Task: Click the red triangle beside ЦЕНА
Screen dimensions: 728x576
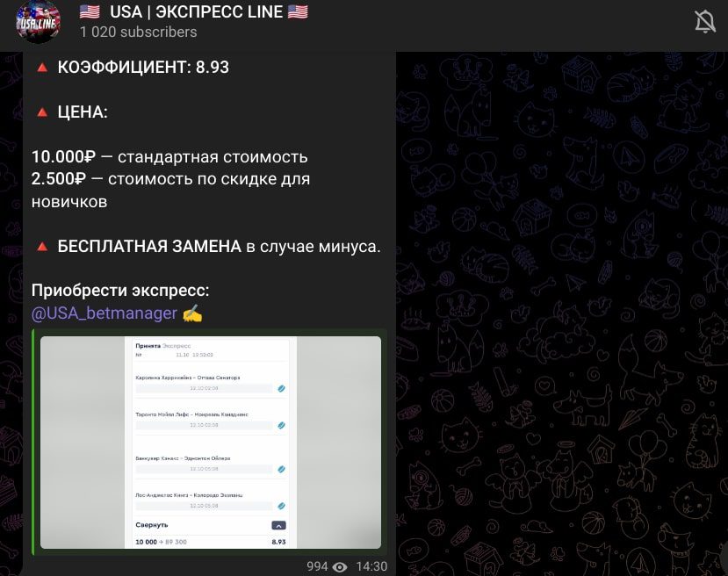Action: [x=40, y=111]
